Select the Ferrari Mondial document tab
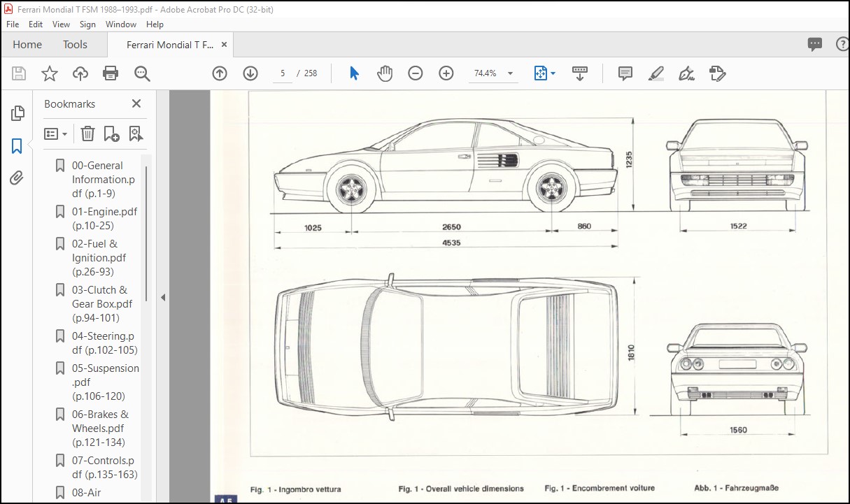The height and width of the screenshot is (504, 850). tap(169, 45)
